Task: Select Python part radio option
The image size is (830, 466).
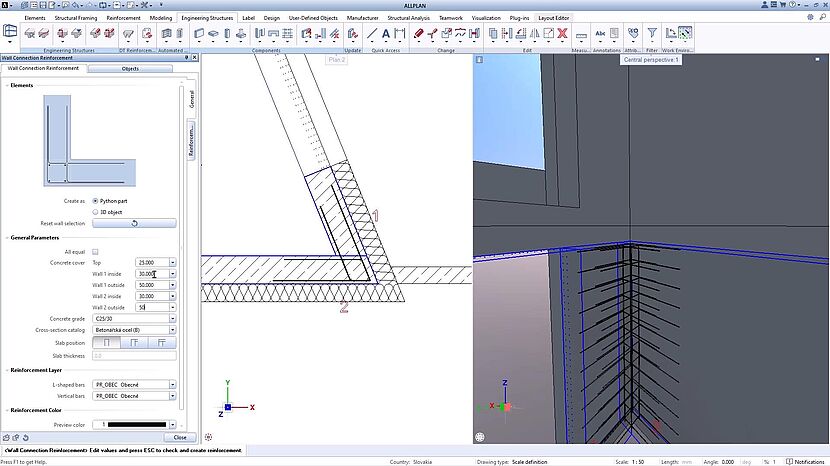Action: click(95, 201)
